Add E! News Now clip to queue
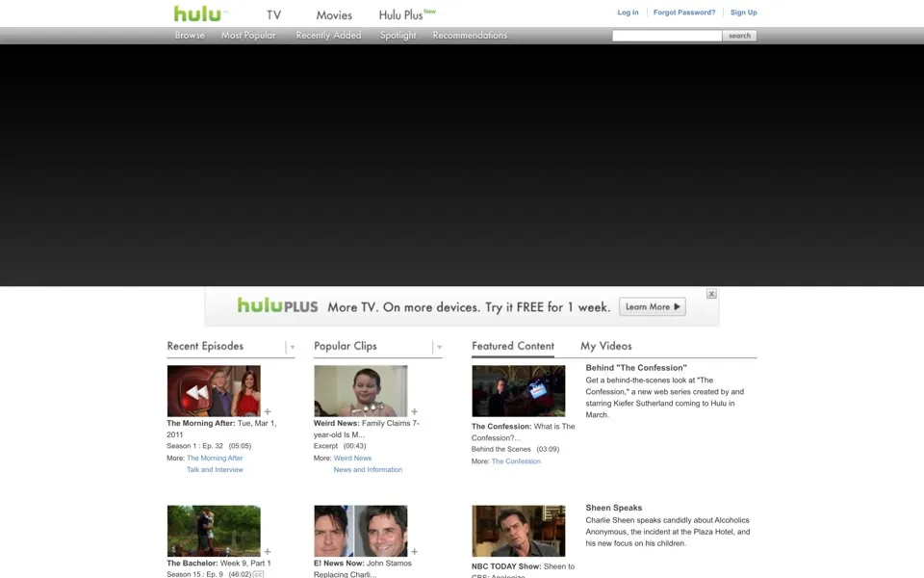Viewport: 924px width, 578px height. click(x=414, y=551)
